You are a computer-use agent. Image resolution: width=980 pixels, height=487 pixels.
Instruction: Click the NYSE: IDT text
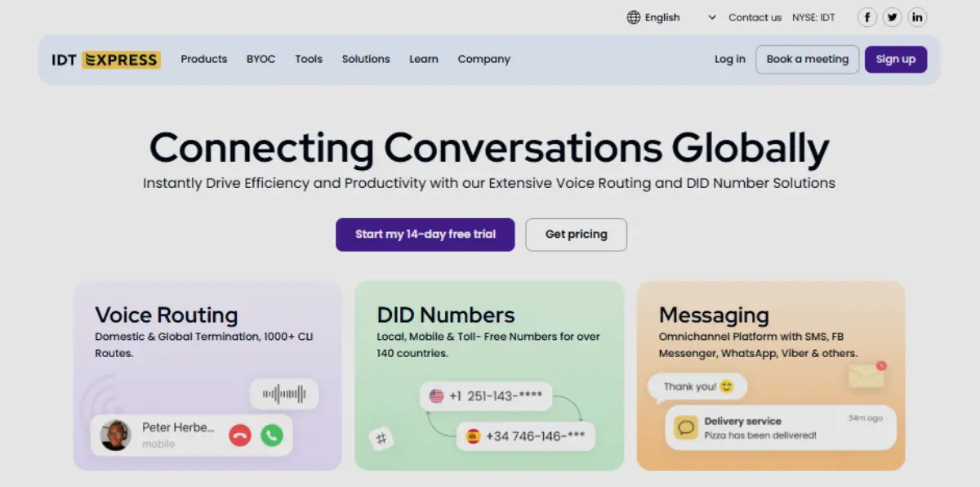(x=813, y=17)
